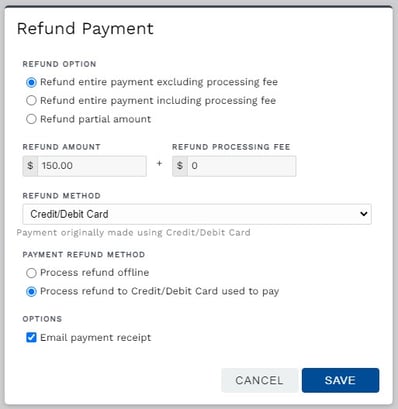Click the Process refund offline label text
The image size is (398, 409).
tap(95, 273)
